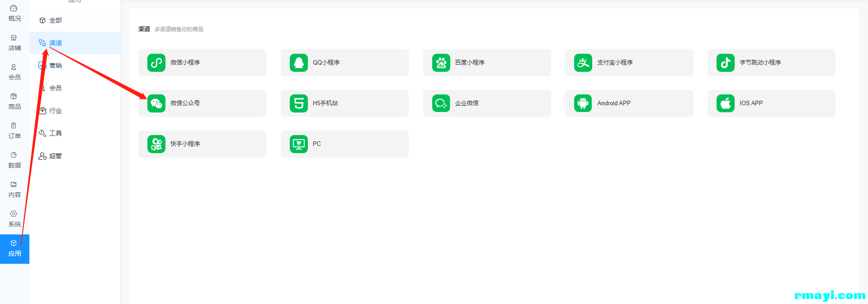
Task: Open the 微信公众号 WeChat icon
Action: (x=156, y=103)
